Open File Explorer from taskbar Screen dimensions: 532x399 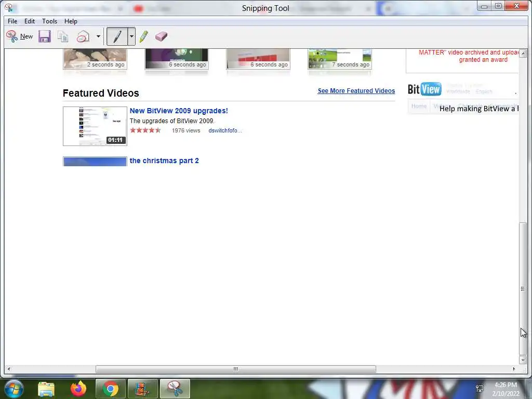[x=46, y=389]
